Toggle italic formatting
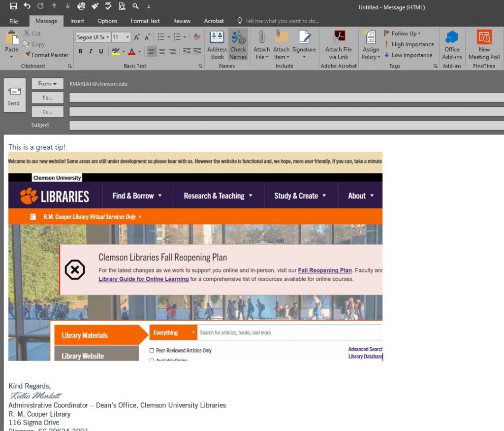Viewport: 504px width, 431px height. (x=91, y=51)
